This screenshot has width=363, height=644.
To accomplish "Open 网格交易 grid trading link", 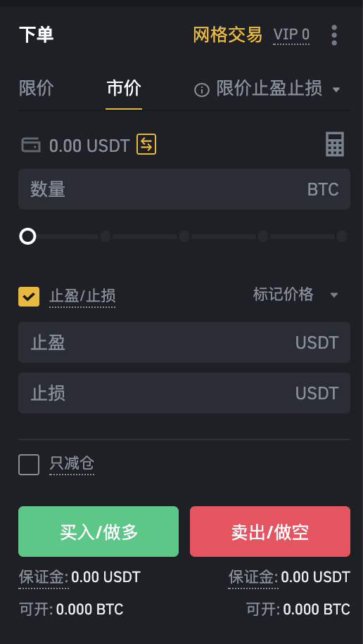I will click(x=227, y=34).
